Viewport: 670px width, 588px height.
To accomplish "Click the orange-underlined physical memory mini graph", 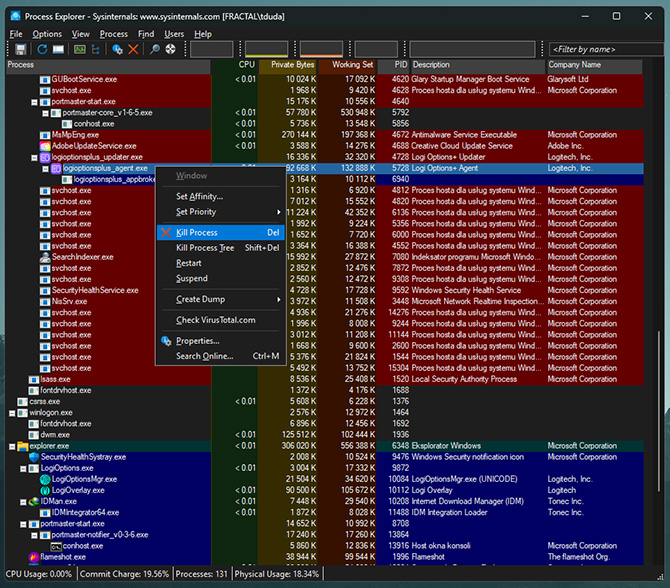I will 321,49.
